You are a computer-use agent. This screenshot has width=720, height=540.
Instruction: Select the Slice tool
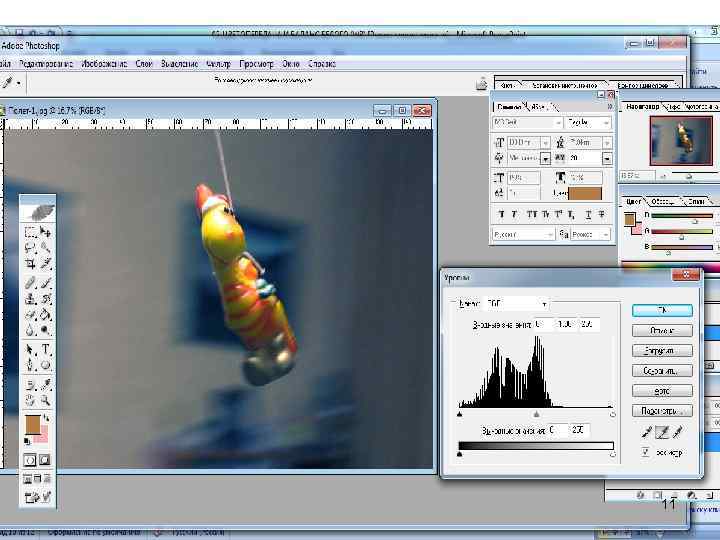[45, 264]
